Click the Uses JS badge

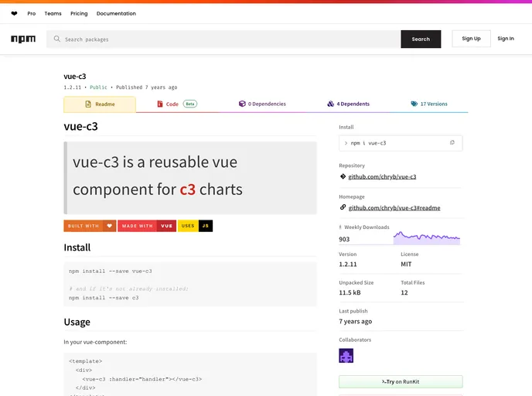click(x=195, y=226)
